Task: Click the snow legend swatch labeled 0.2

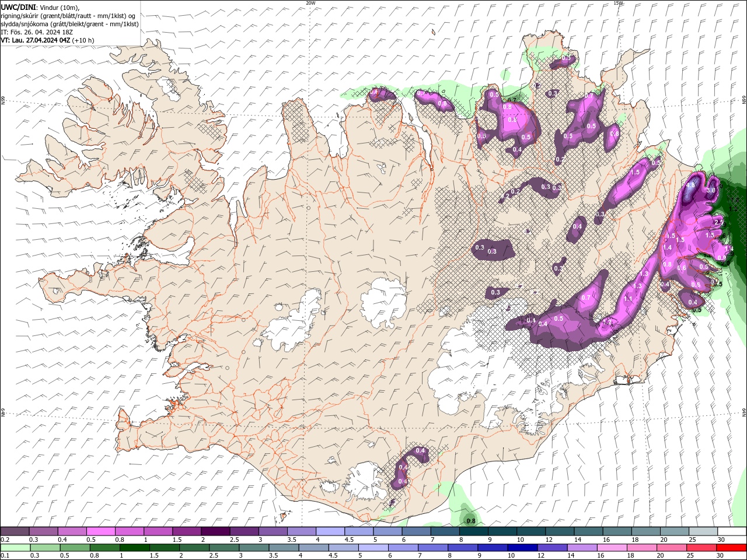Action: point(15,531)
